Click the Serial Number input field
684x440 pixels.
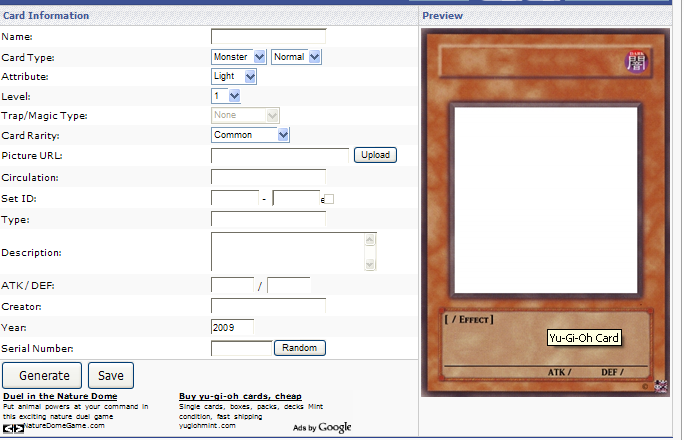(242, 348)
